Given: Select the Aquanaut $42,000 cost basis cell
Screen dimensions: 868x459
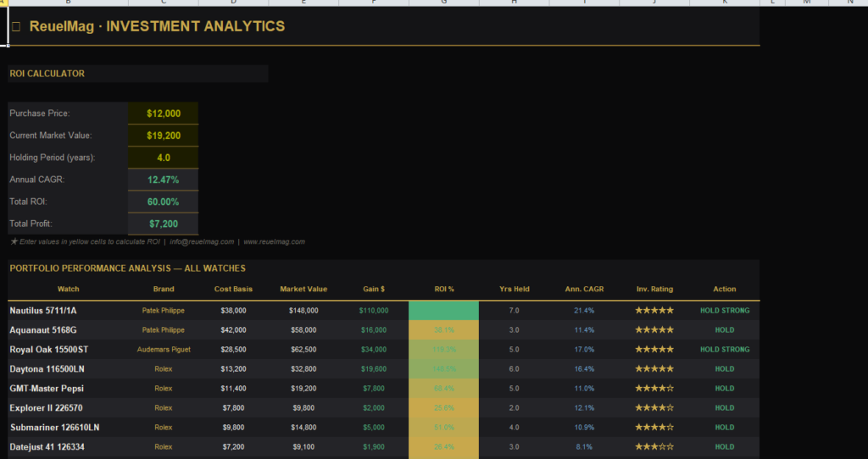Looking at the screenshot, I should click(x=234, y=330).
